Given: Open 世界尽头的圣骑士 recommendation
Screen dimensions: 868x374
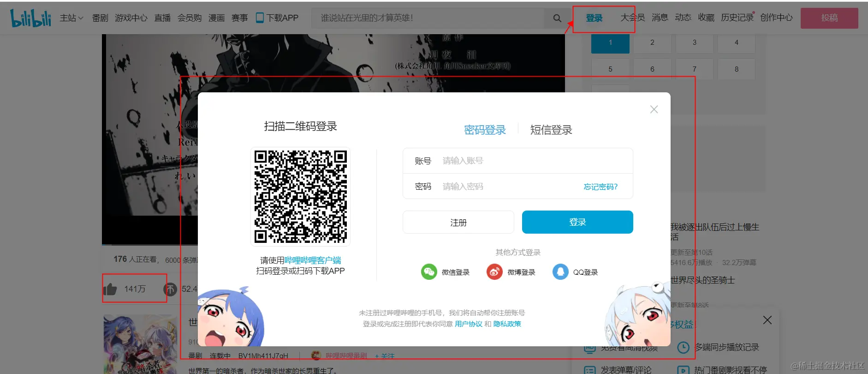Looking at the screenshot, I should (x=702, y=280).
